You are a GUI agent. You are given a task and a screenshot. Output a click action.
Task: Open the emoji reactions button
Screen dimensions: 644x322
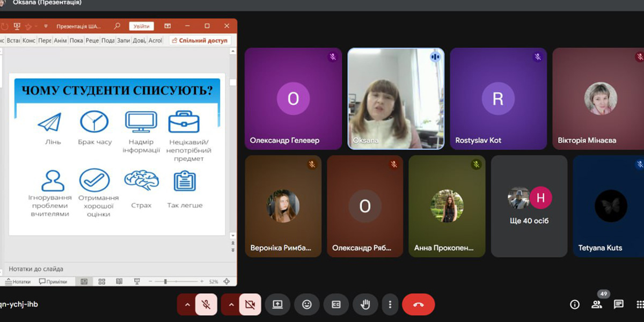tap(307, 304)
